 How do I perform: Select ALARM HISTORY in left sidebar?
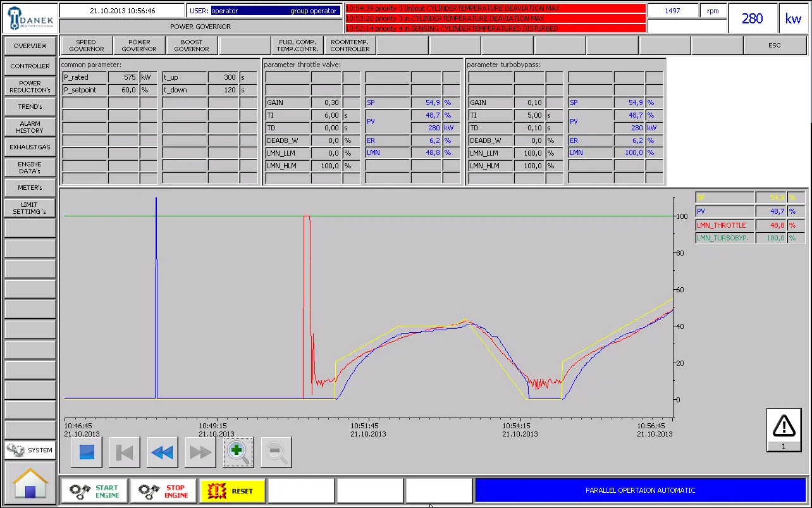pyautogui.click(x=30, y=127)
